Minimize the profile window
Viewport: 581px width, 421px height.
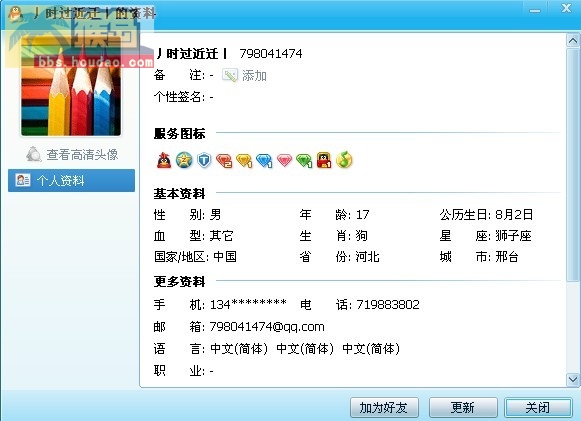coord(535,10)
